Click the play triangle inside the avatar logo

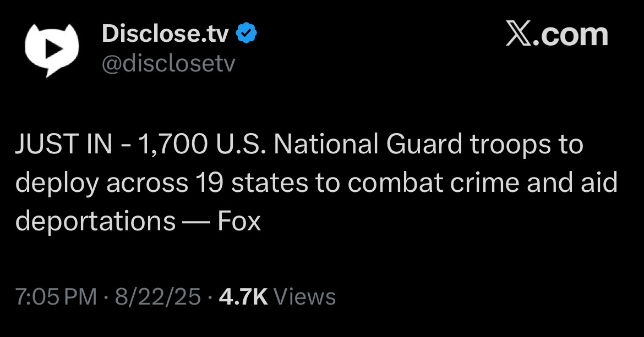(x=52, y=49)
